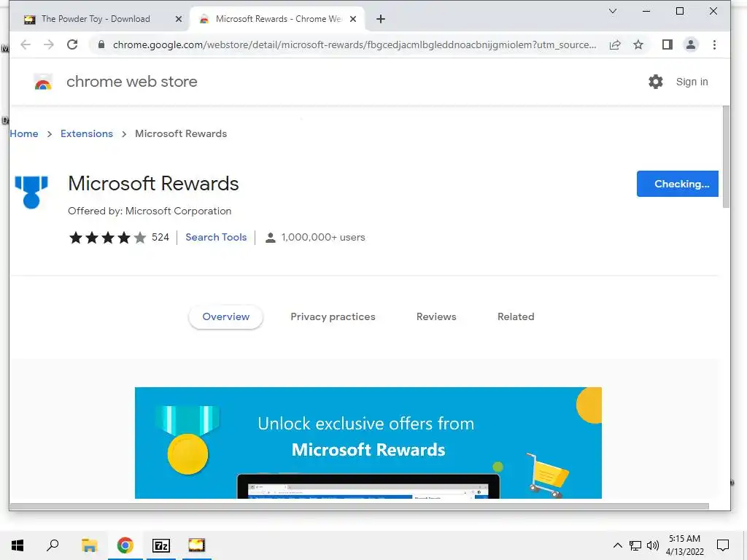
Task: Click the Microsoft Rewards title heading
Action: [153, 183]
